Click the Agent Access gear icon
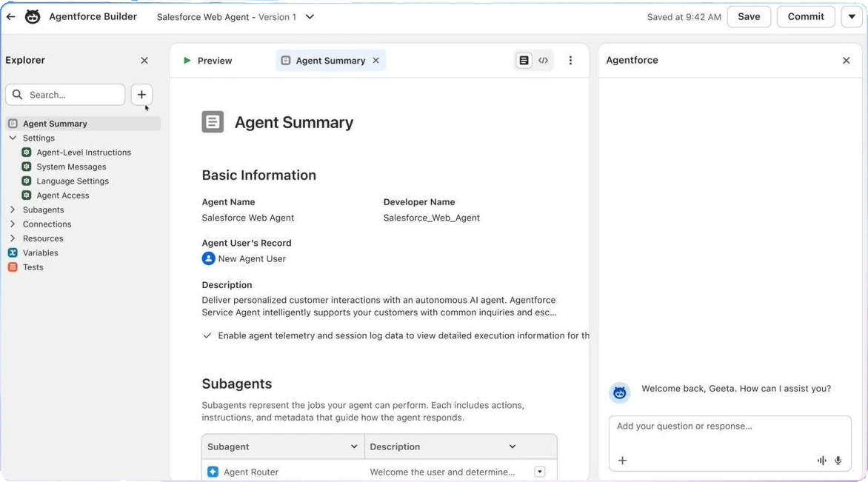The image size is (868, 482). [27, 195]
